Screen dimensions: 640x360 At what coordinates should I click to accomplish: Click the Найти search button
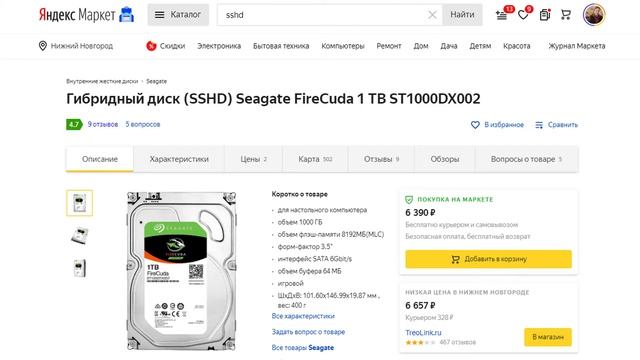[x=462, y=15]
